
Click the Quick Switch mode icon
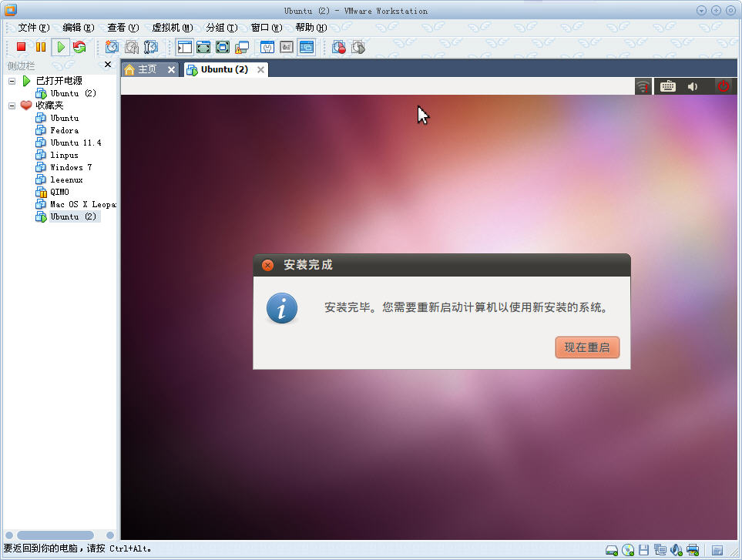[203, 47]
